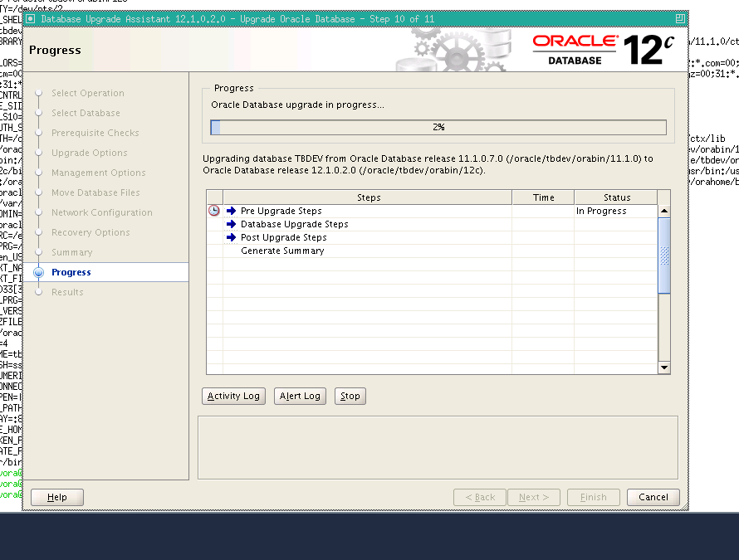Click the upgrade progress bar at 2%
Viewport: 739px width, 560px height.
click(x=438, y=127)
